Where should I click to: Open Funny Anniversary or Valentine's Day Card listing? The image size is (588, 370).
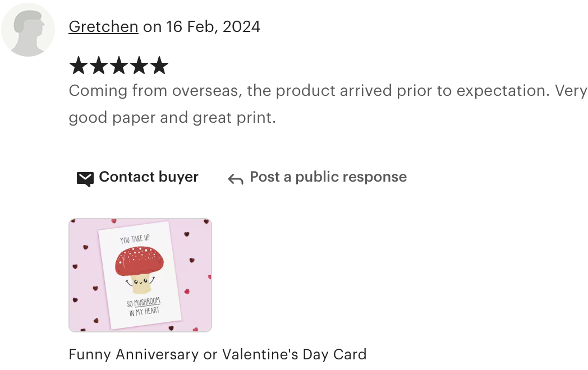(218, 355)
